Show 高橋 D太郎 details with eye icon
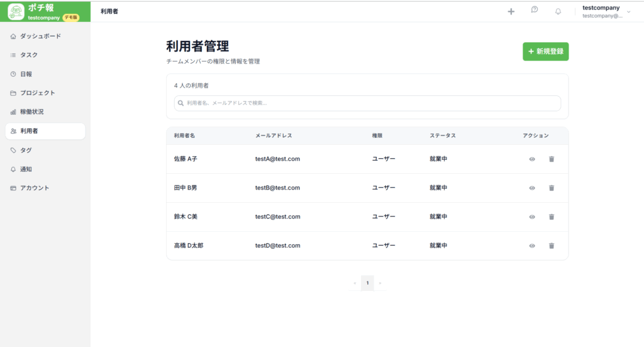Image resolution: width=644 pixels, height=347 pixels. click(532, 246)
